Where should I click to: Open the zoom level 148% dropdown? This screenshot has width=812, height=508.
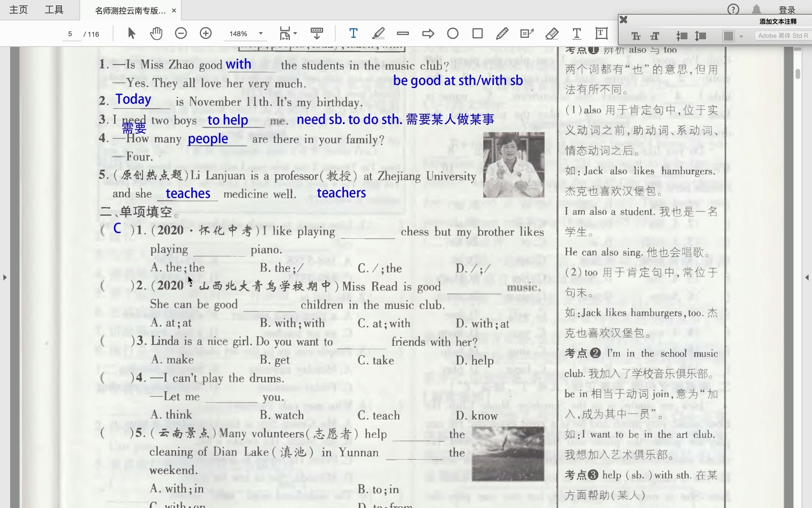(261, 34)
